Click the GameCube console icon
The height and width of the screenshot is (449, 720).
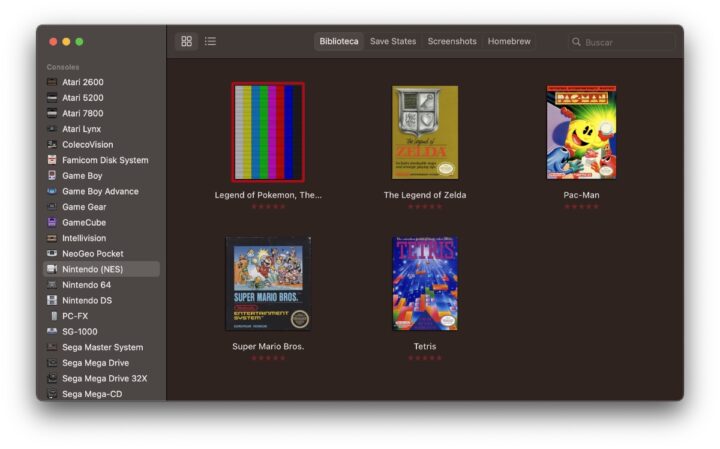tap(52, 223)
